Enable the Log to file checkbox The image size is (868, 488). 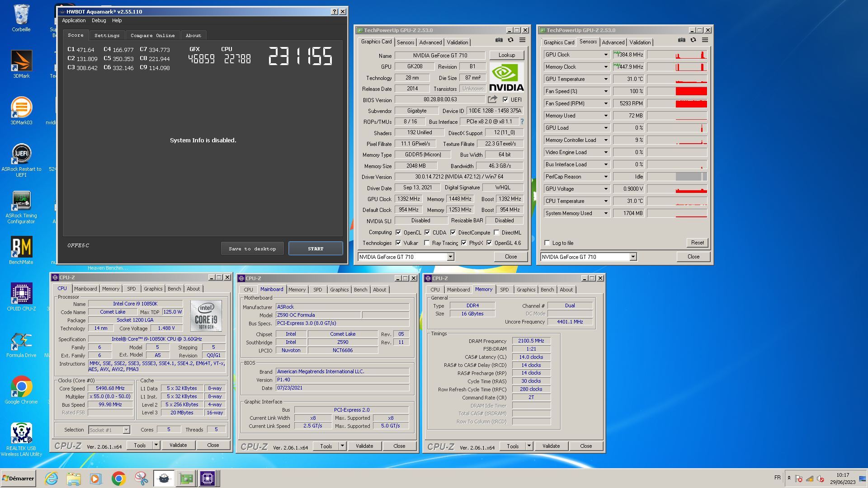(547, 243)
